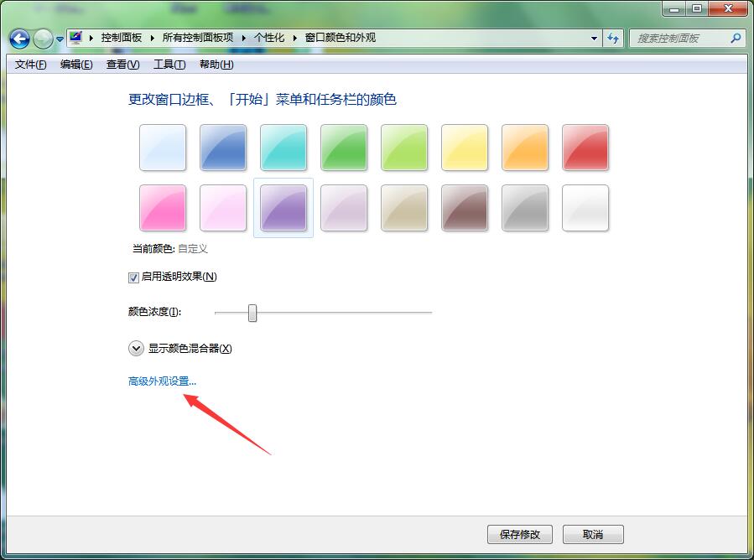Go back with the blue Back arrow
754x560 pixels.
click(20, 39)
